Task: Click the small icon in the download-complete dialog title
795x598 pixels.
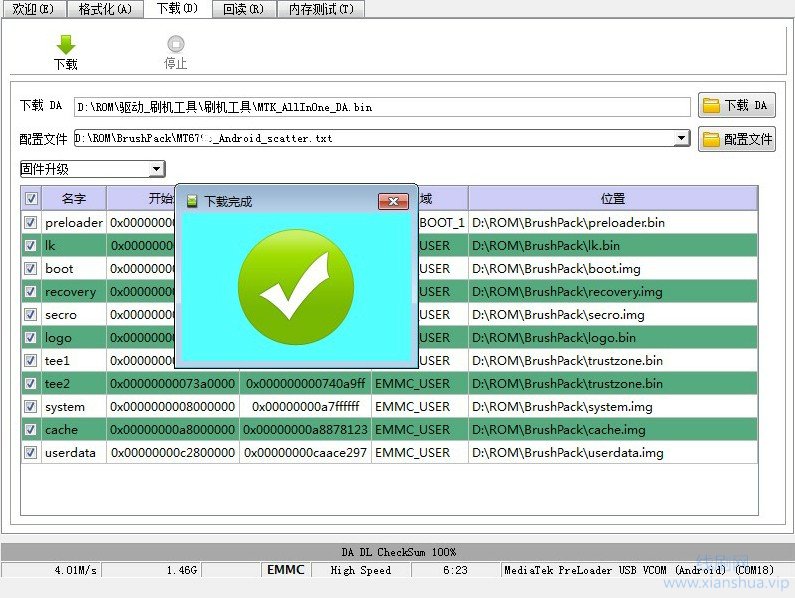Action: (192, 201)
